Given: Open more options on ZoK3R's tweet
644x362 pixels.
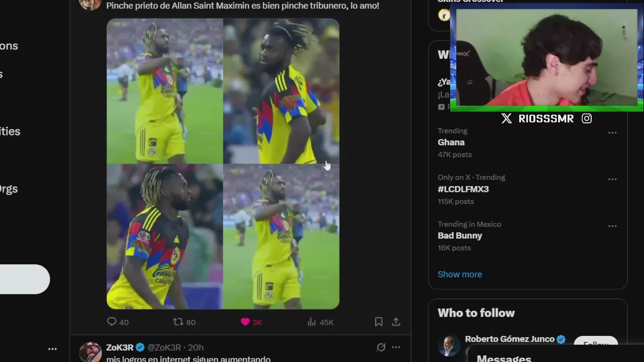Looking at the screenshot, I should pos(396,347).
